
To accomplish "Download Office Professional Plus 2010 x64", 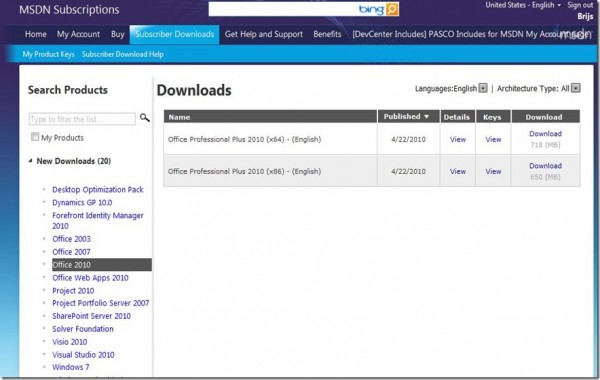I will (x=545, y=134).
